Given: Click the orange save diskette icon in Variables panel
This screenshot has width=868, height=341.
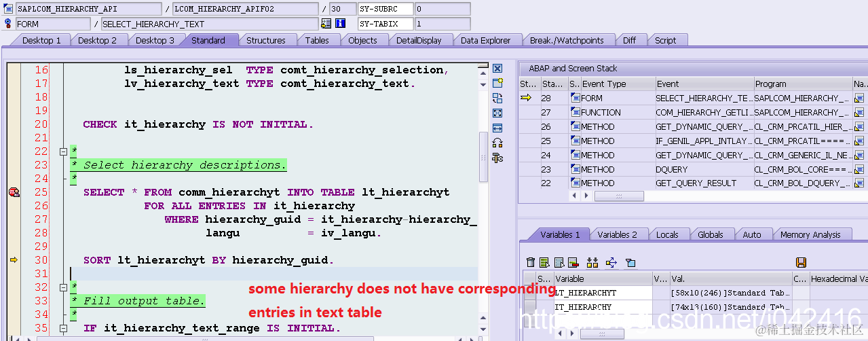Looking at the screenshot, I should [x=801, y=262].
